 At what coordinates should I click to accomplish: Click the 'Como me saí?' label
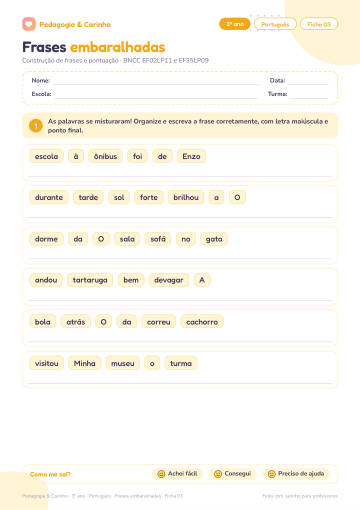tap(50, 474)
